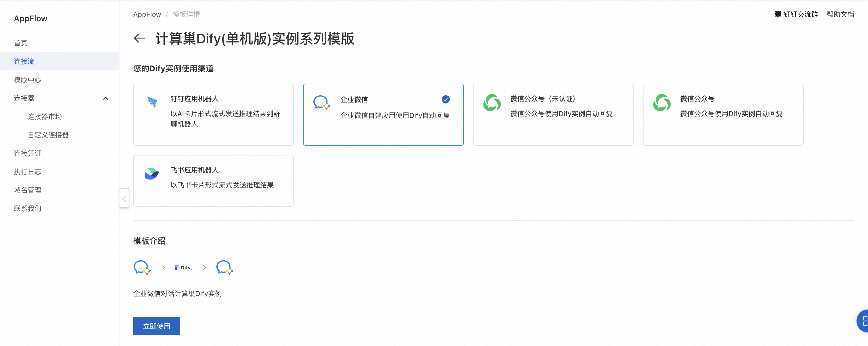This screenshot has height=346, width=868.
Task: Click the DingTalk robot bird icon
Action: point(153,102)
